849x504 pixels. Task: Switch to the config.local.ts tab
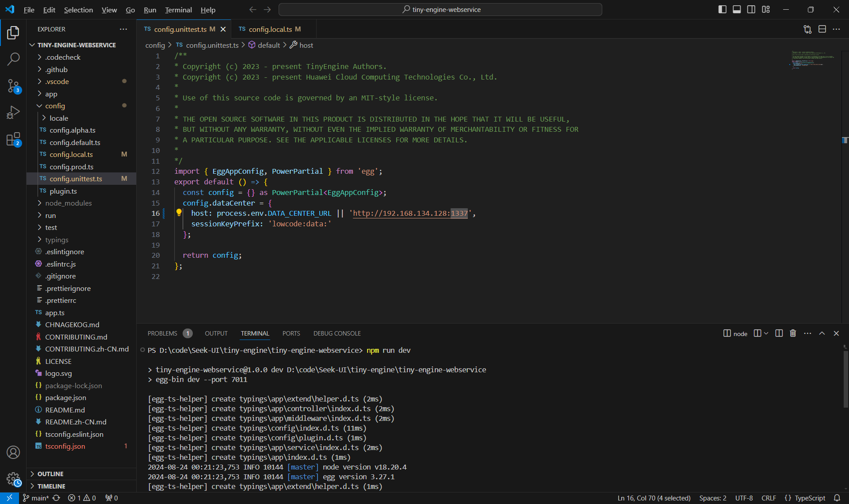270,29
